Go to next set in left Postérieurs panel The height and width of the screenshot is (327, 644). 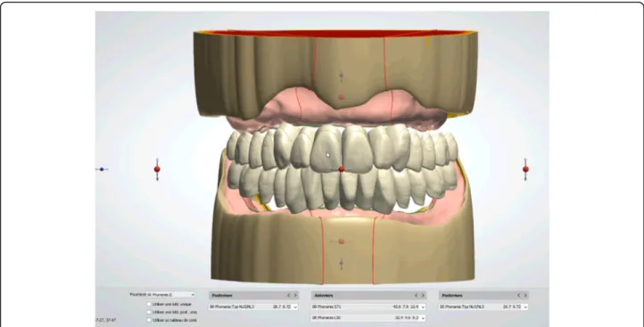pos(295,296)
